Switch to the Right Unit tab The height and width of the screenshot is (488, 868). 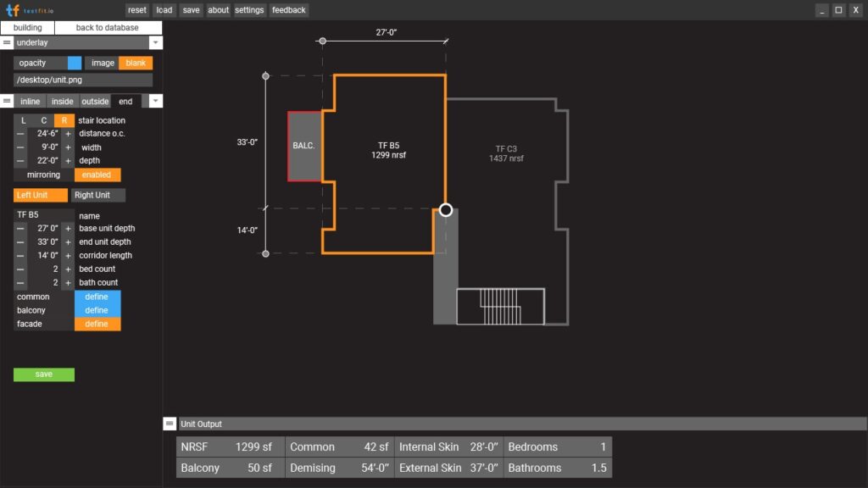pos(97,195)
